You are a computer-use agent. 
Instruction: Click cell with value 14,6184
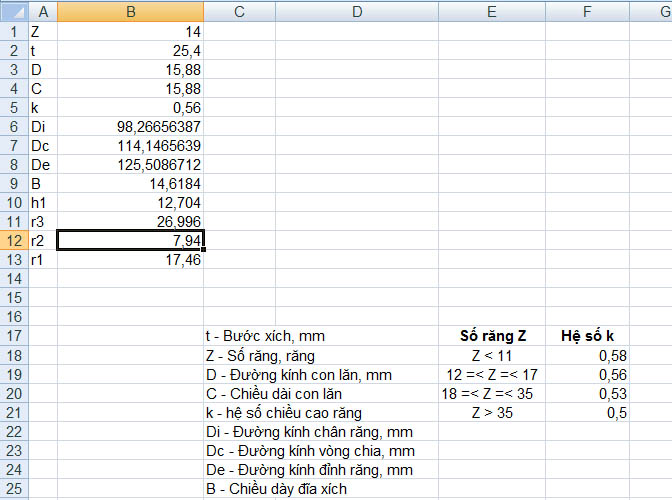130,183
